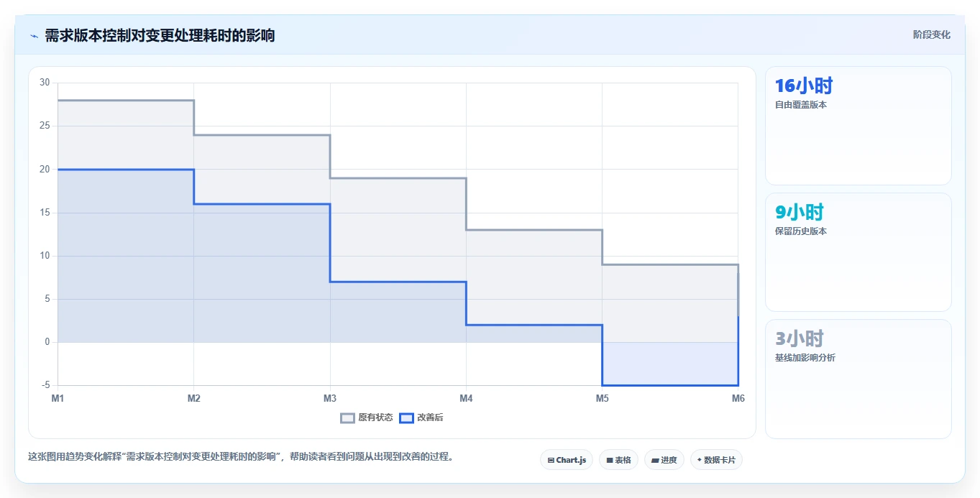
Task: Click the blue 改善后 legend swatch
Action: pos(407,418)
